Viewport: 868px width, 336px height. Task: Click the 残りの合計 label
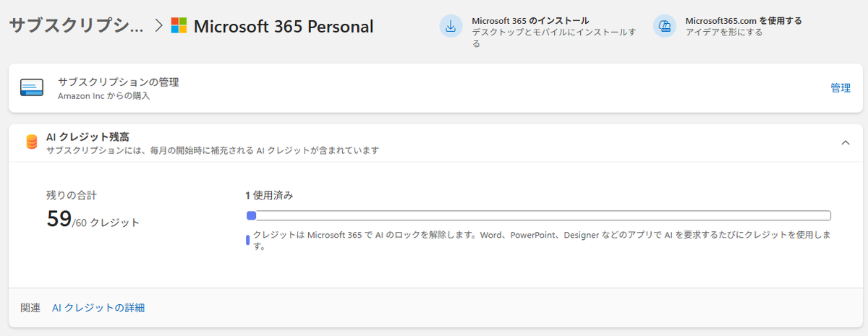71,195
